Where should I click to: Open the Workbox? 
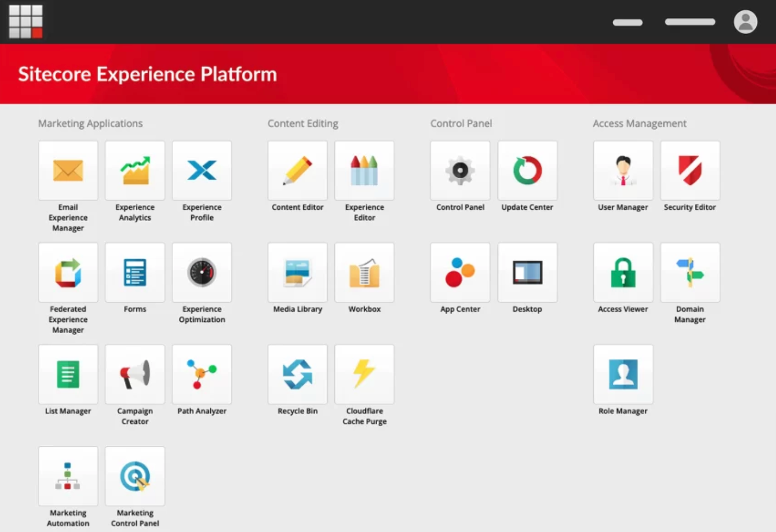click(364, 272)
